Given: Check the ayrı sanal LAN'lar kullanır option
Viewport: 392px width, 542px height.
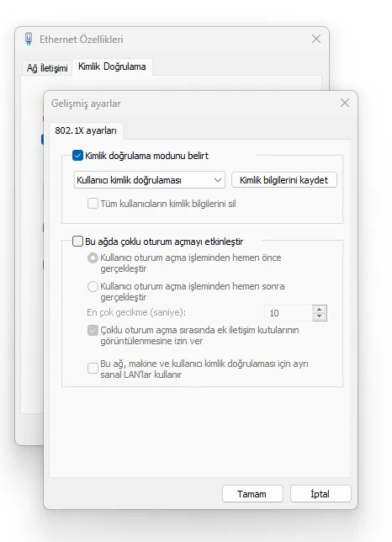Looking at the screenshot, I should pos(93,369).
